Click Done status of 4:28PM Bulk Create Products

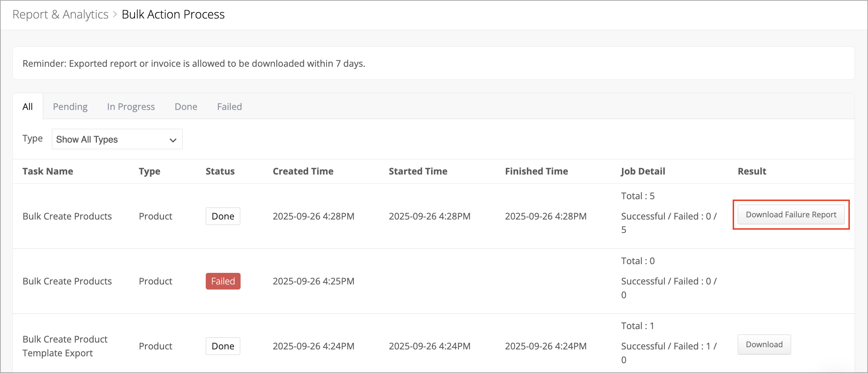(x=223, y=216)
